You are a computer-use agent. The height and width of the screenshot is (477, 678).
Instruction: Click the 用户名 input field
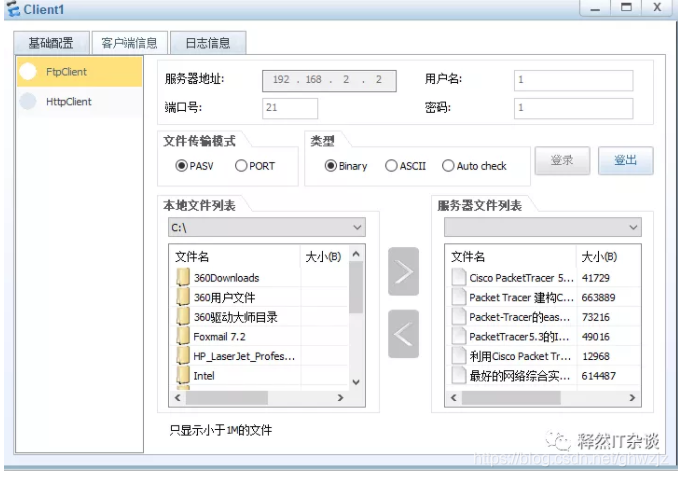tap(573, 80)
